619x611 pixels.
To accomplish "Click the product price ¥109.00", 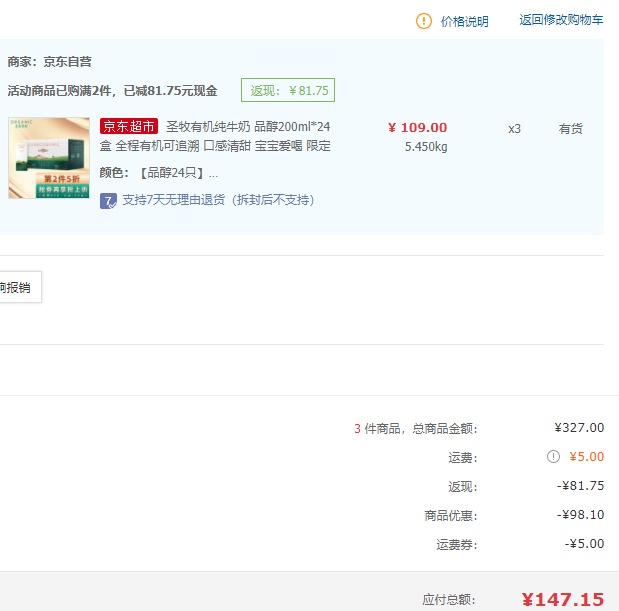I will coord(417,127).
